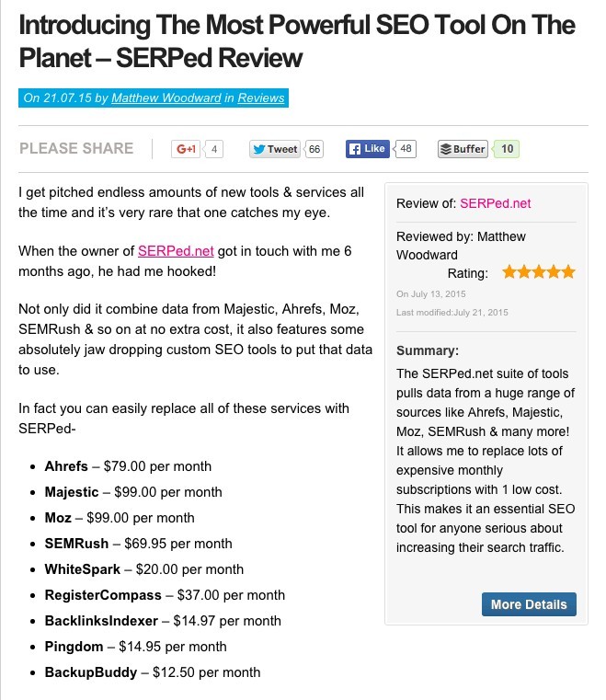Click the Buffer share button
606x700 pixels.
pos(463,149)
